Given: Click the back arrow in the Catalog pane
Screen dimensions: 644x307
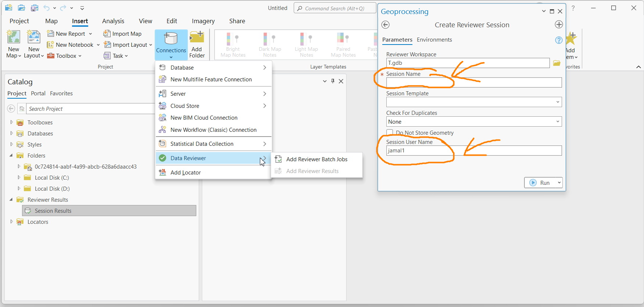Looking at the screenshot, I should (11, 109).
